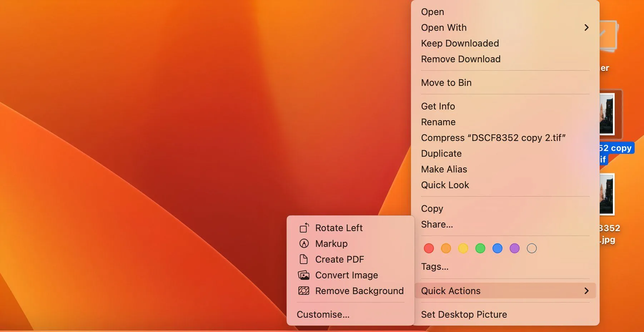Click the Create PDF document icon
The image size is (644, 332).
[304, 259]
